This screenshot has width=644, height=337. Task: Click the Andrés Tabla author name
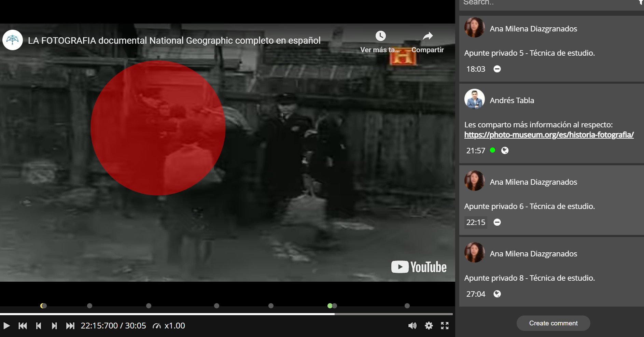pos(512,100)
